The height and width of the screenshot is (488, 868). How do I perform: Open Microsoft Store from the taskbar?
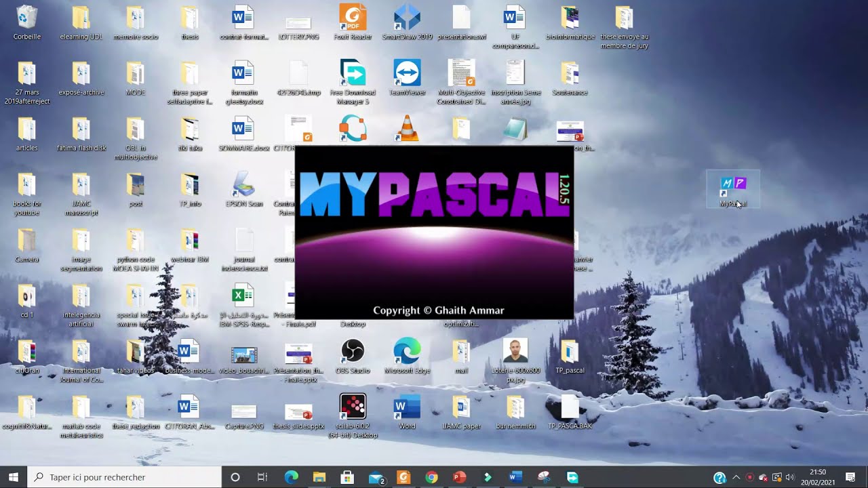point(347,477)
